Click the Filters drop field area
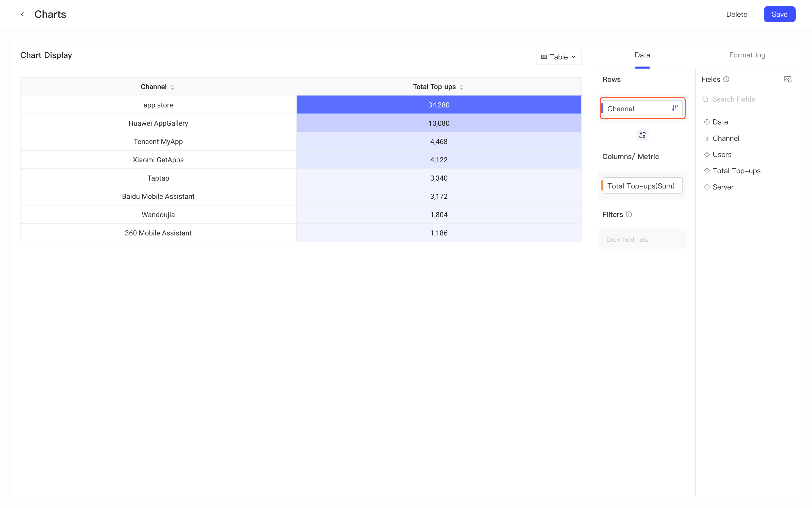Screen dimensions: 812x508 click(642, 239)
